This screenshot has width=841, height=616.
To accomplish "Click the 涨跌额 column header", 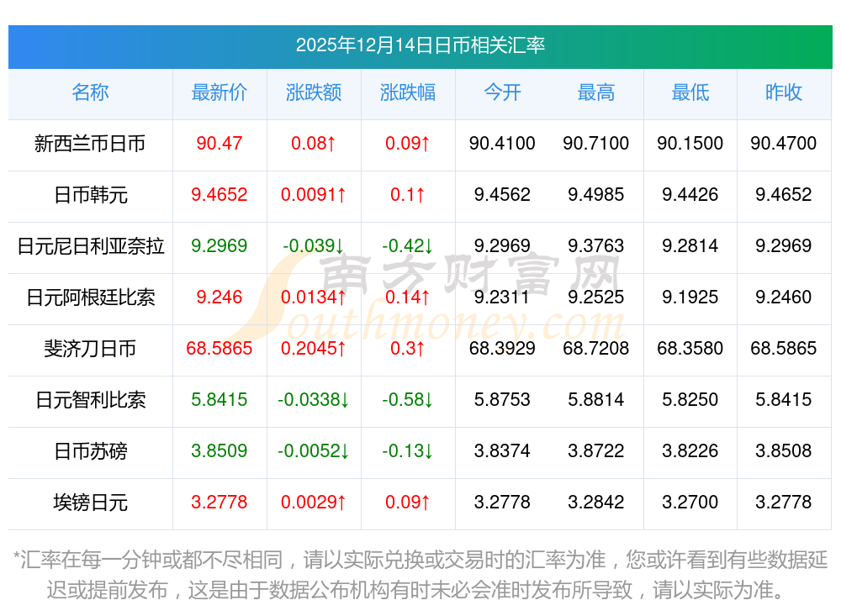I will point(313,92).
